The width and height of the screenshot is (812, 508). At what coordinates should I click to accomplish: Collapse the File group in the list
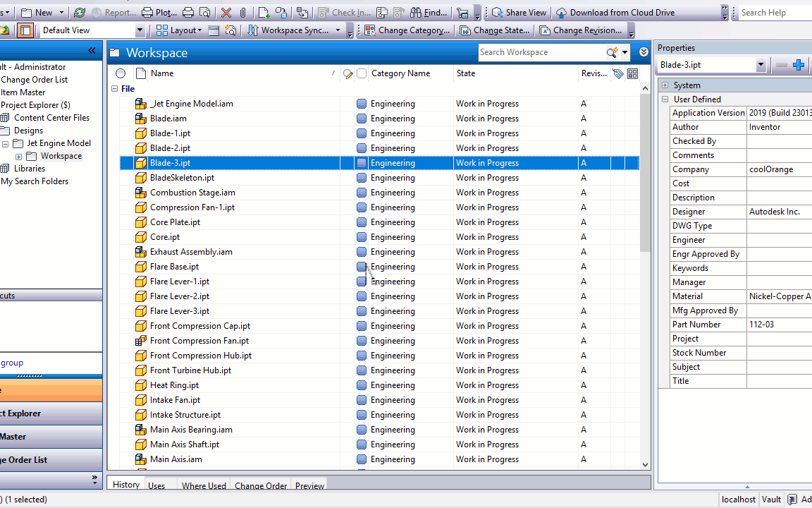[114, 89]
